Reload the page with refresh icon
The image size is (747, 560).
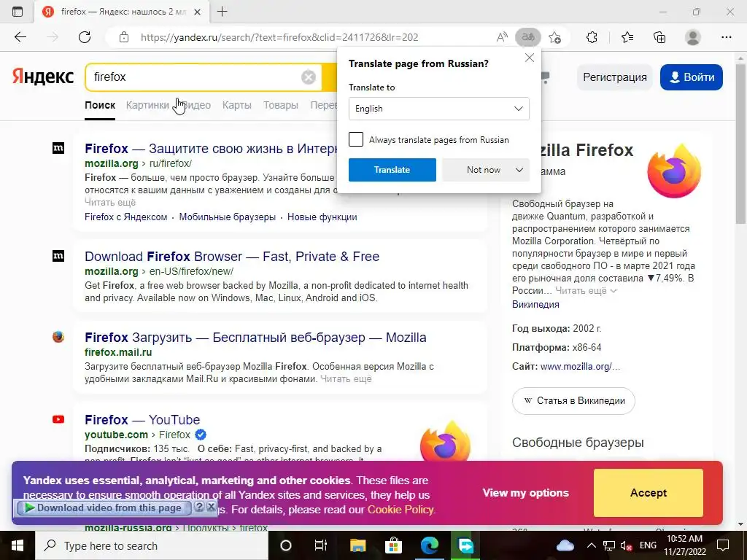tap(85, 37)
